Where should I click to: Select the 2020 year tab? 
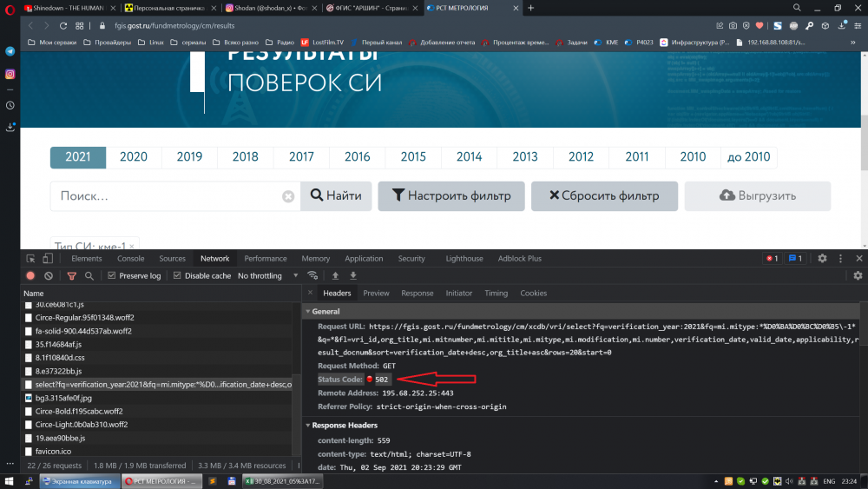coord(134,156)
